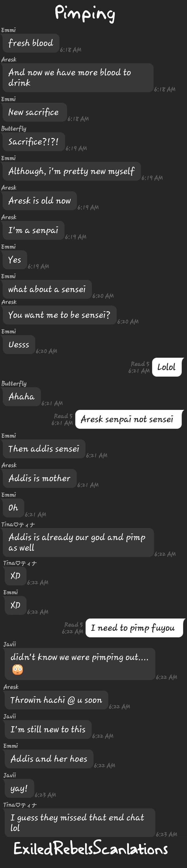The height and width of the screenshot is (868, 187).
Task: Tap the ExiledRebelsScanlations watermark text
Action: pos(91,849)
